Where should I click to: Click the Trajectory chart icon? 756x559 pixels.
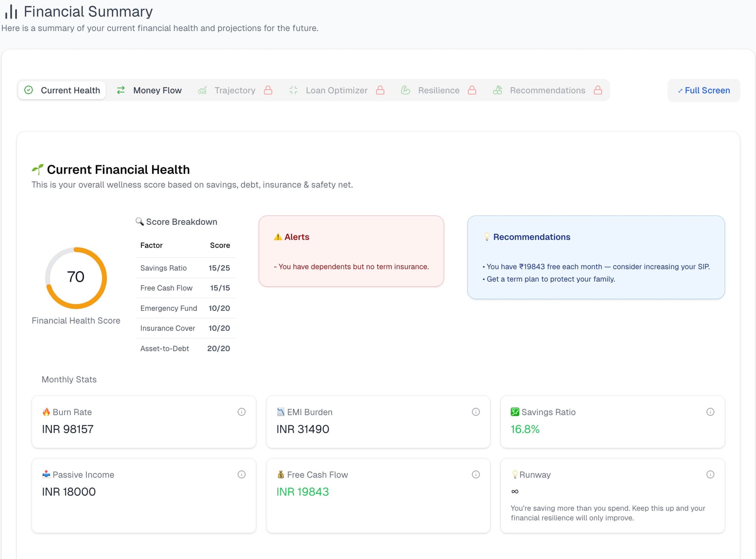coord(202,90)
